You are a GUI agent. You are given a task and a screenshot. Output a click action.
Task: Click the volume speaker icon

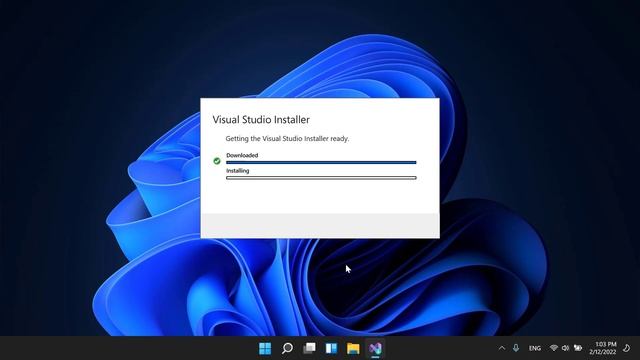coord(565,348)
